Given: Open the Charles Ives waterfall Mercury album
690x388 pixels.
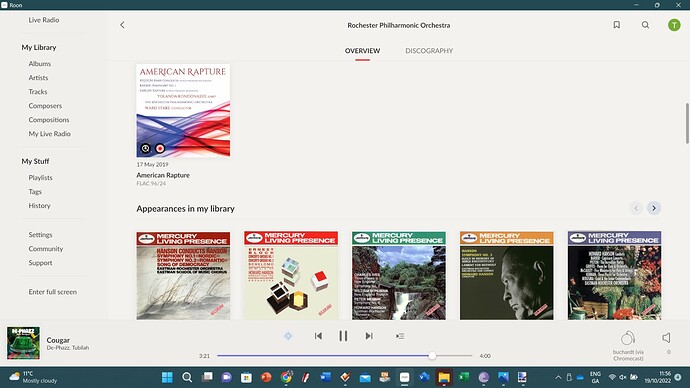Looking at the screenshot, I should pos(399,275).
